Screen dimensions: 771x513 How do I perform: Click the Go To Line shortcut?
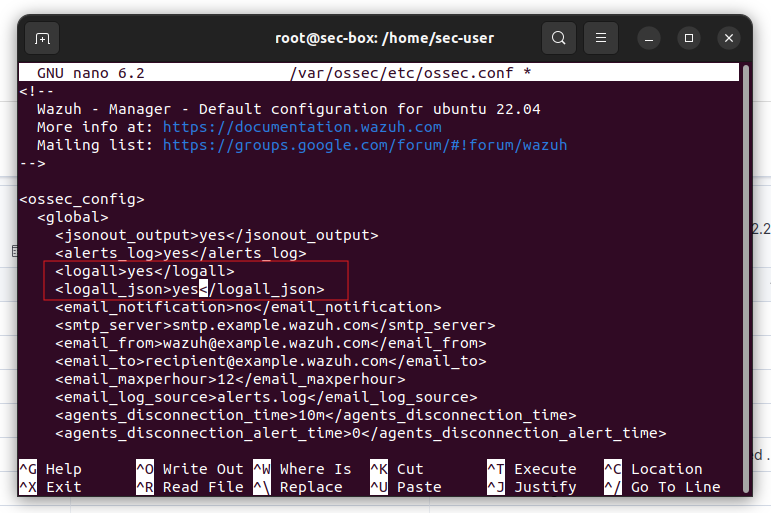coord(675,487)
